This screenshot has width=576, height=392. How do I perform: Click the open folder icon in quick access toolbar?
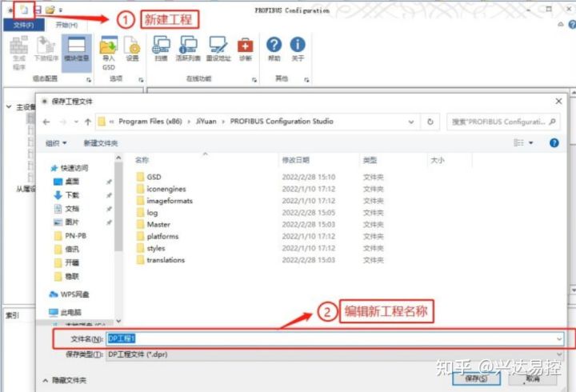tap(50, 10)
